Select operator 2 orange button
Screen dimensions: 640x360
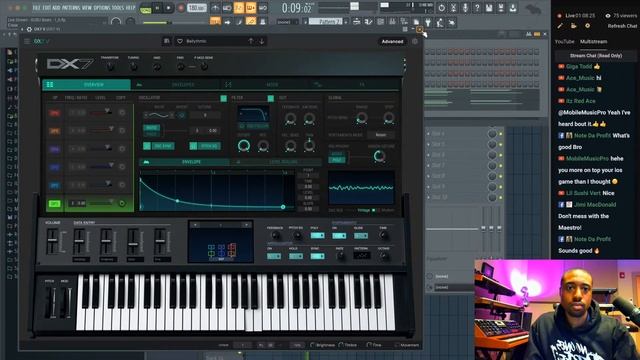point(55,131)
